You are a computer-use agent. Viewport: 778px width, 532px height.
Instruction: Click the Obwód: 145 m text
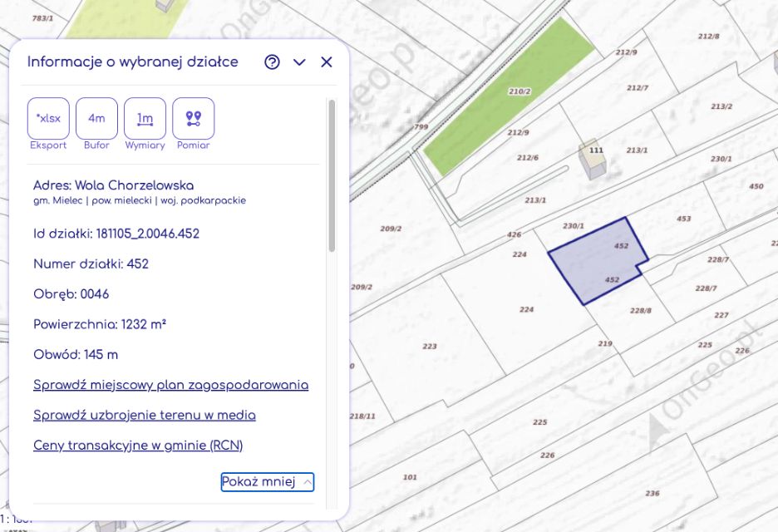(76, 355)
